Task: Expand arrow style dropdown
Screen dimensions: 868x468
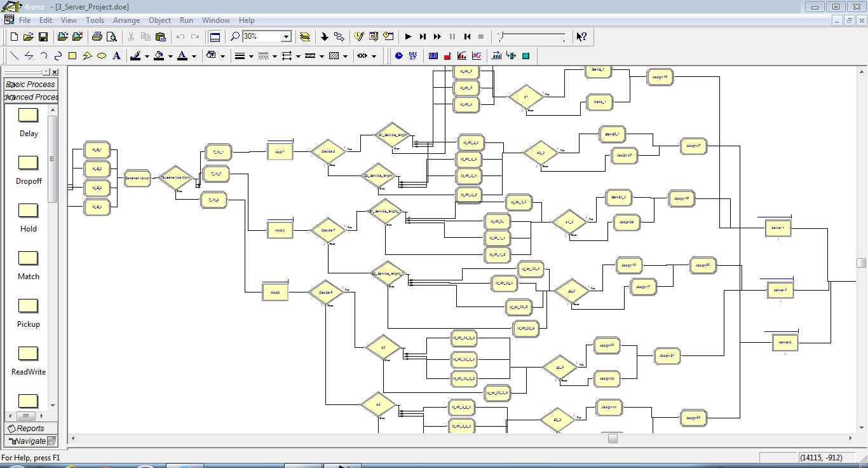Action: pyautogui.click(x=298, y=56)
